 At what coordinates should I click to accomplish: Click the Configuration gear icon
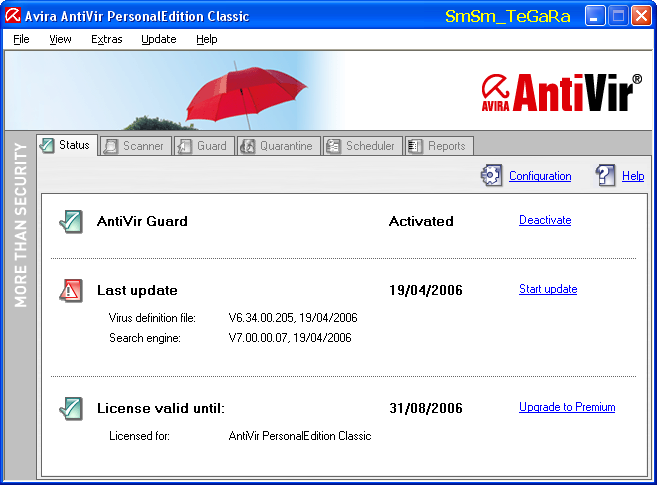pyautogui.click(x=491, y=175)
